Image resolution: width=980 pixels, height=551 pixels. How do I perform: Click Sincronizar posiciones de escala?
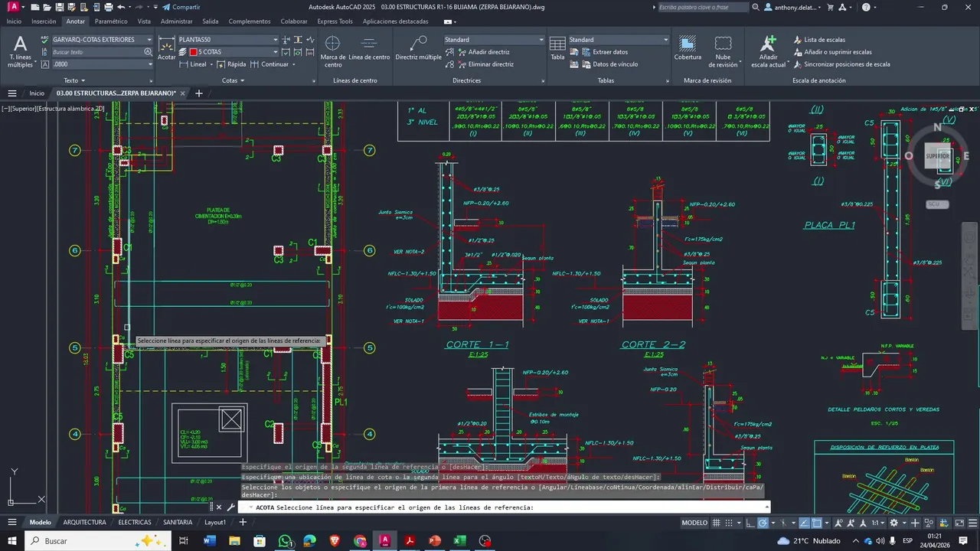click(841, 64)
